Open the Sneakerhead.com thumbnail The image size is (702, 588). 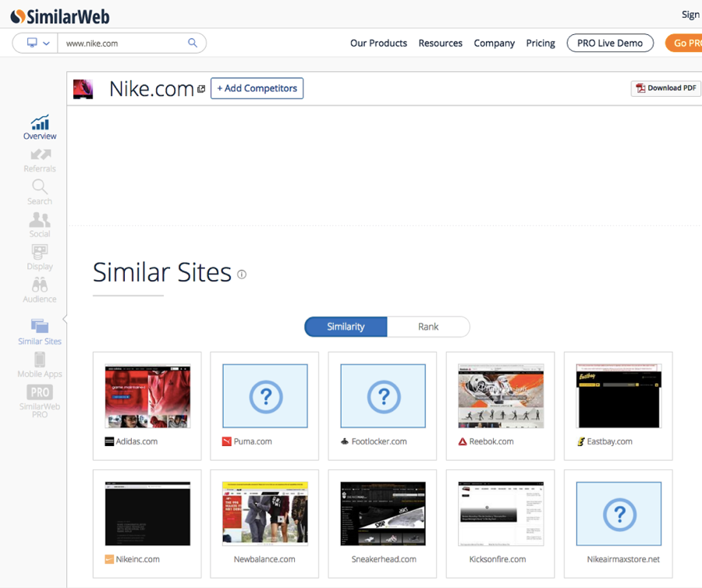[x=383, y=514]
